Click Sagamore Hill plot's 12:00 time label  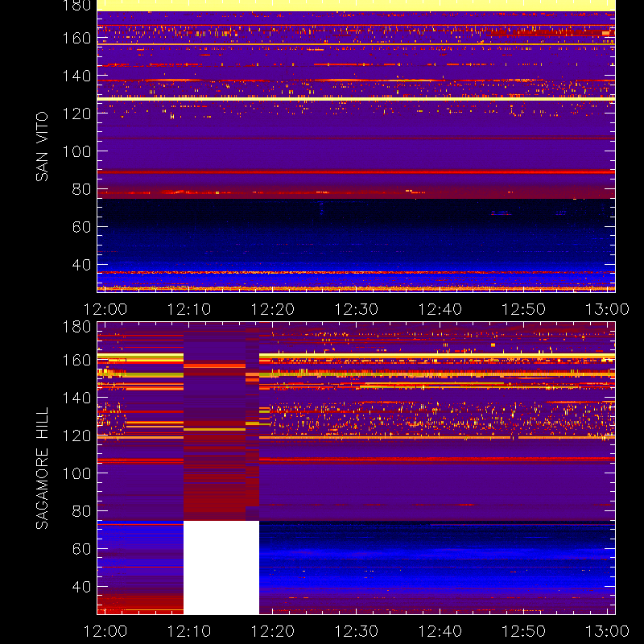[x=105, y=631]
